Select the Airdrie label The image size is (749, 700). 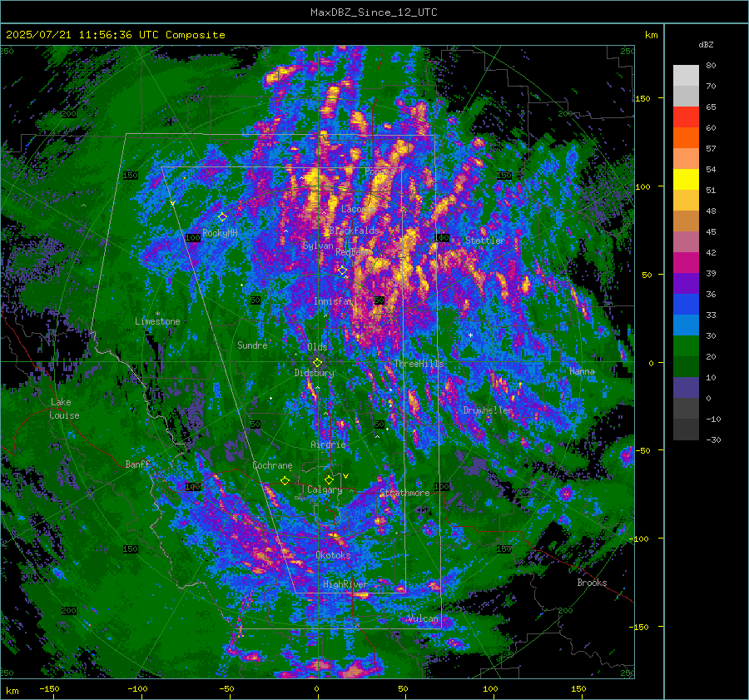tap(328, 444)
